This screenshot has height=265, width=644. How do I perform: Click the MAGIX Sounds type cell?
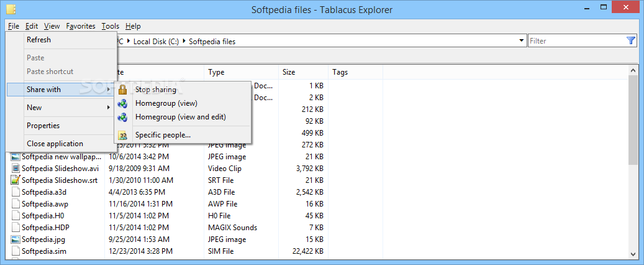(x=232, y=228)
